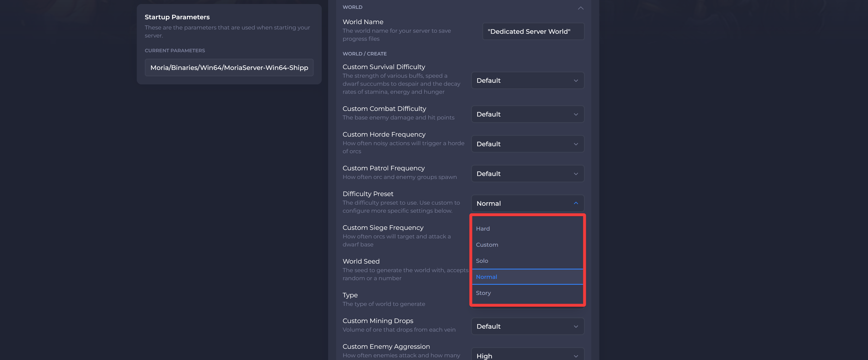
Task: Click the Difficulty Preset label
Action: [x=368, y=194]
